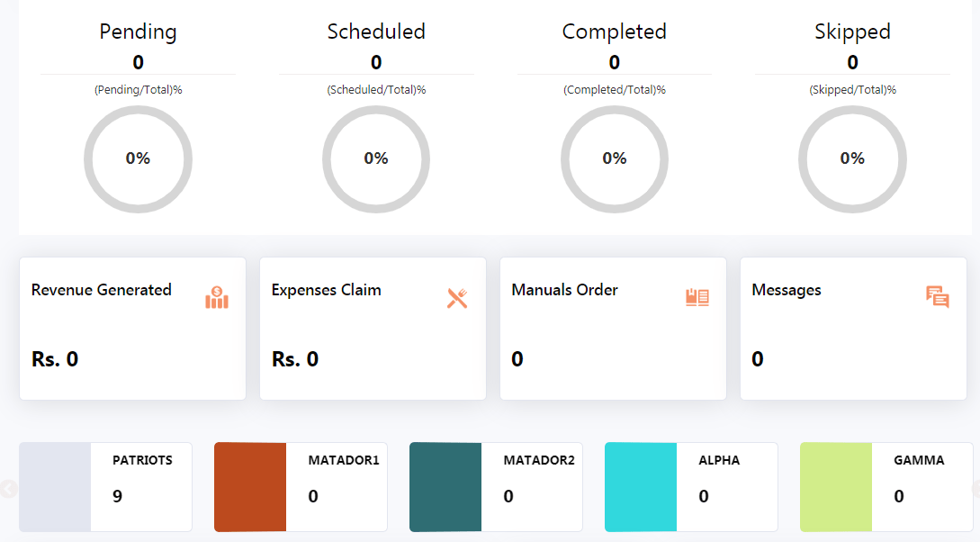Click the Completed heading
The image size is (980, 542).
pos(615,32)
